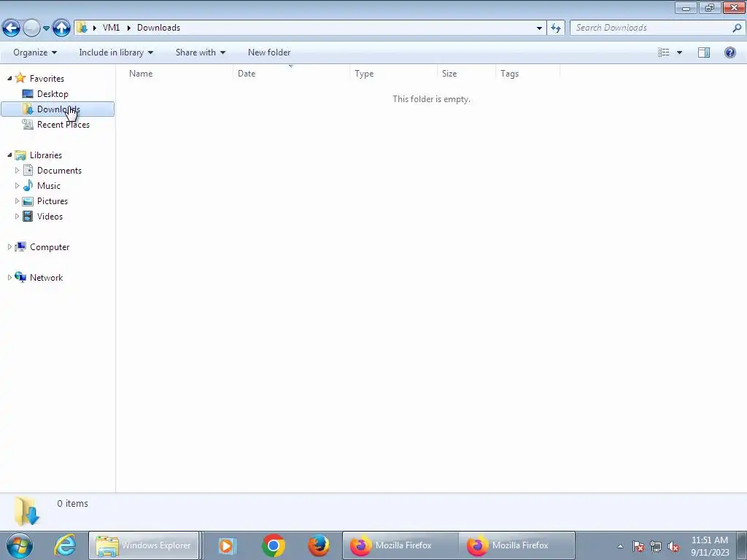Screen dimensions: 747x560
Task: Select VM1 in the address breadcrumb
Action: [111, 28]
